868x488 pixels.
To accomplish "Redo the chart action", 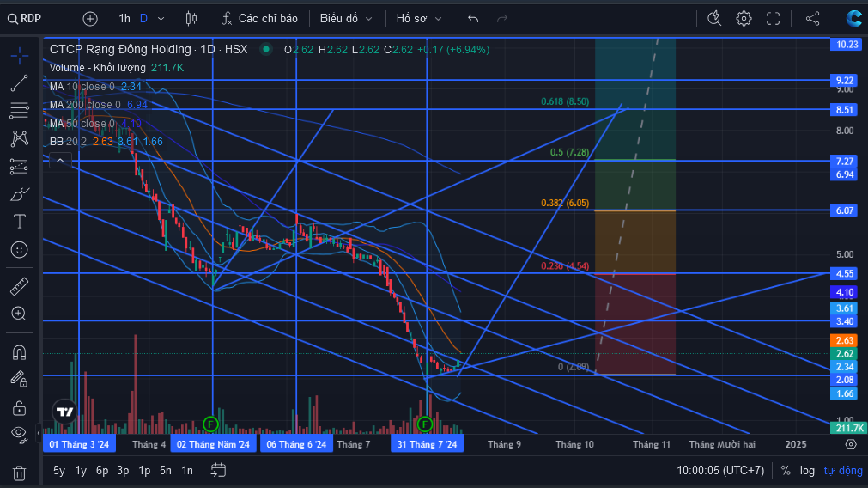I will coord(502,19).
